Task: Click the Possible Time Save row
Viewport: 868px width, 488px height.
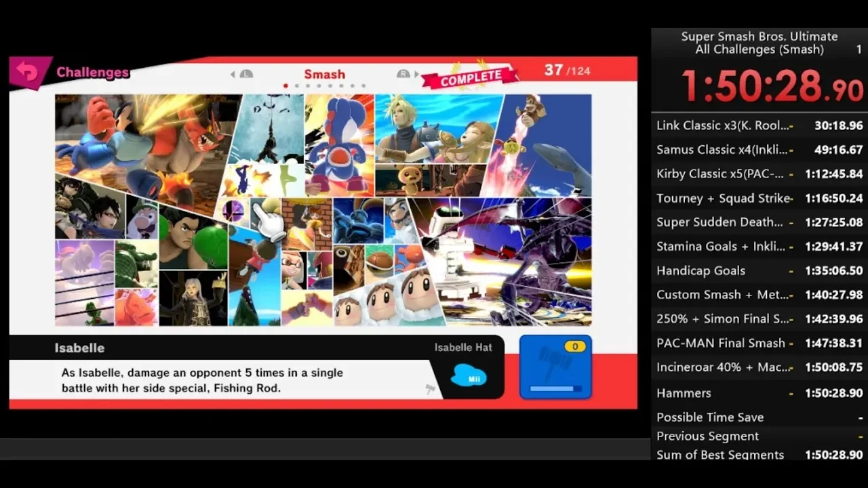Action: point(759,417)
